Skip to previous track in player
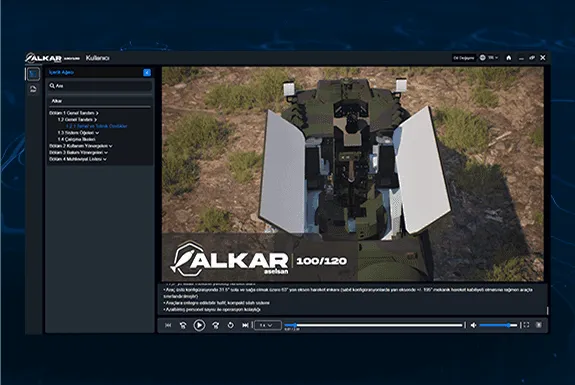575x385 pixels. click(168, 325)
